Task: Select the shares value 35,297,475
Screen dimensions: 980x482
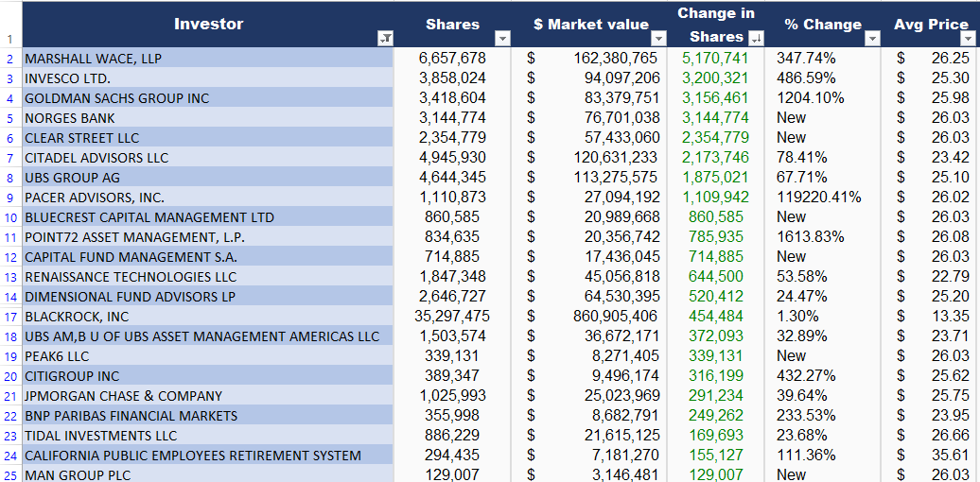Action: point(452,317)
